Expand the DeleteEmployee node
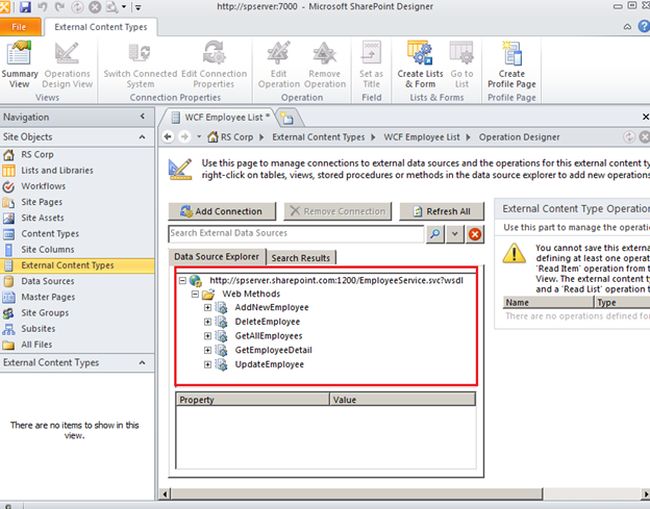 [208, 322]
